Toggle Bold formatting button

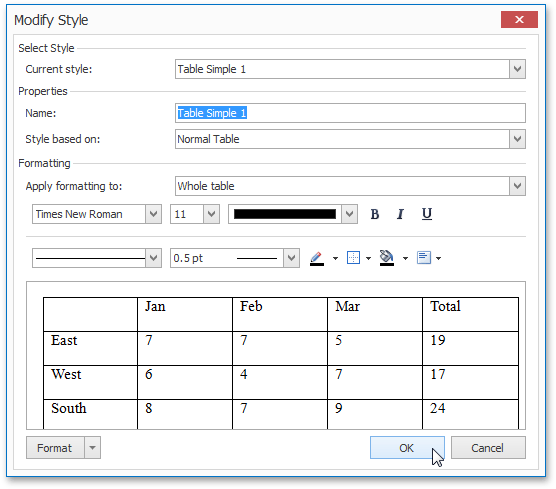point(374,214)
